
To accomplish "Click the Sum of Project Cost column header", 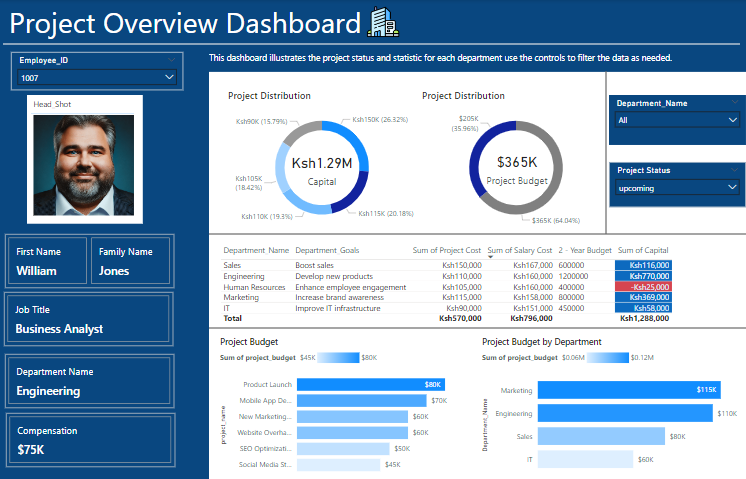I will click(447, 250).
